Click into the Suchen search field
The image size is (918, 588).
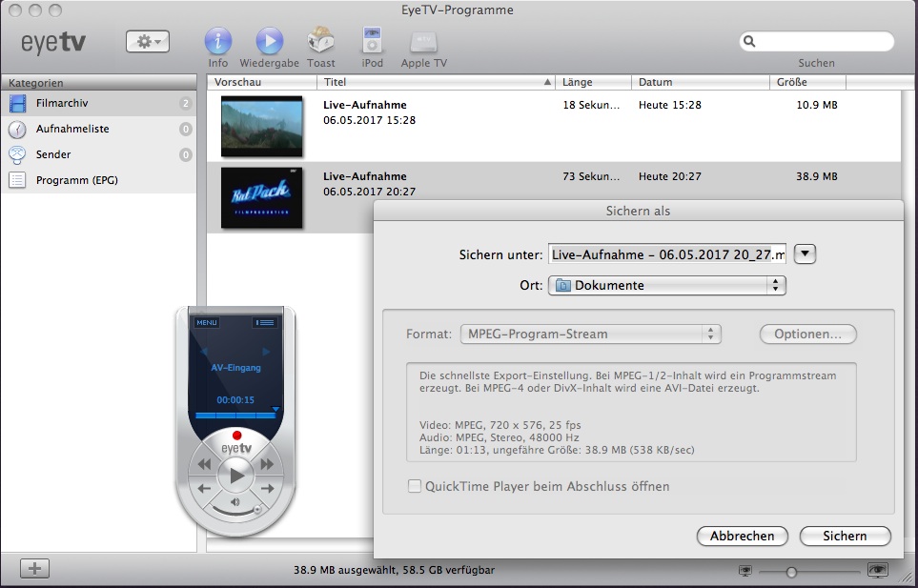pyautogui.click(x=817, y=42)
